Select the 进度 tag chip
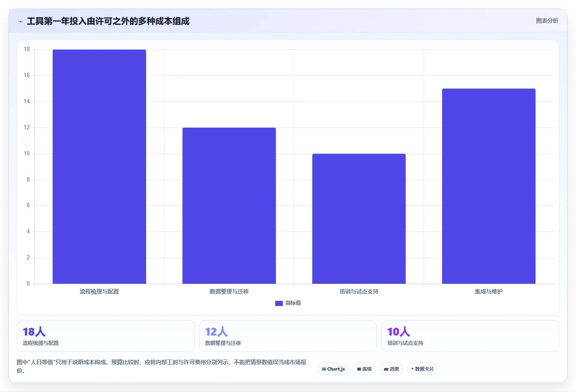The height and width of the screenshot is (392, 576). (391, 369)
